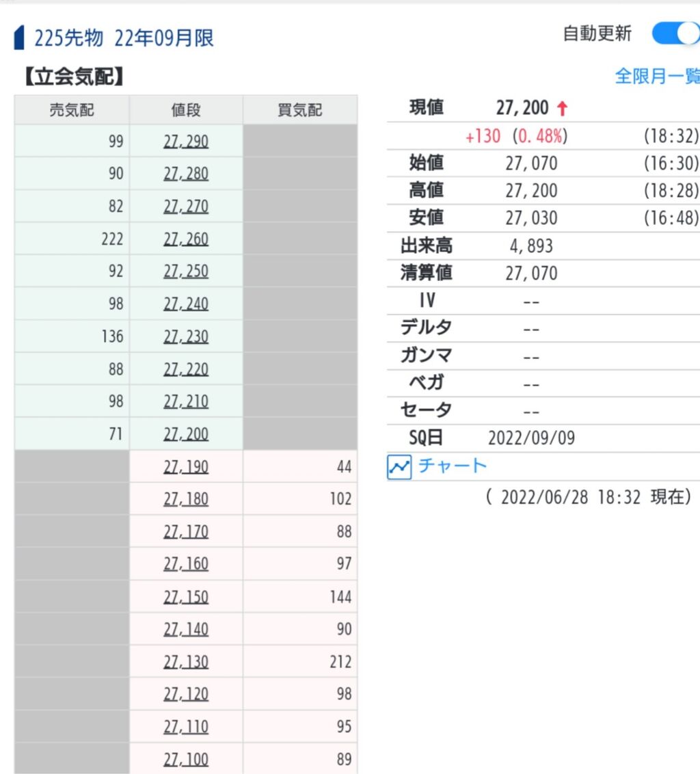Viewport: 700px width, 774px height.
Task: Select price 27,260 in the order book
Action: pos(186,239)
